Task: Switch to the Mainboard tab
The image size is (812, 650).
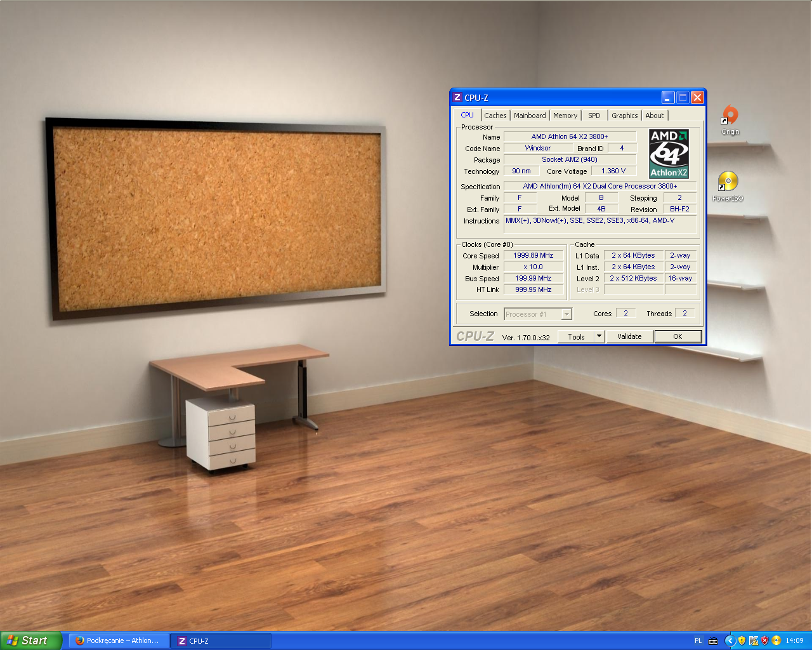Action: [530, 116]
